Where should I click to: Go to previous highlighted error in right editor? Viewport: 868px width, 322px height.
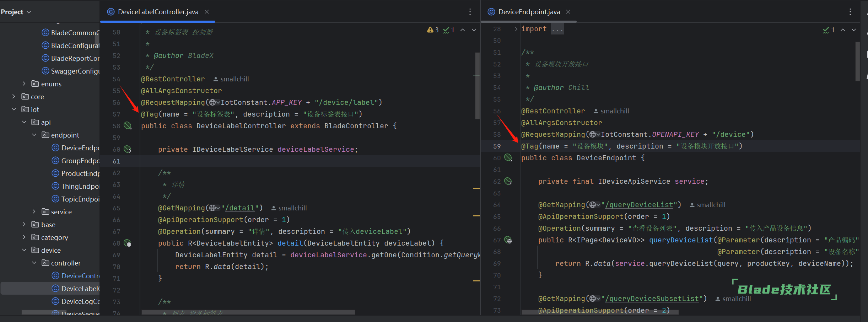(x=843, y=30)
